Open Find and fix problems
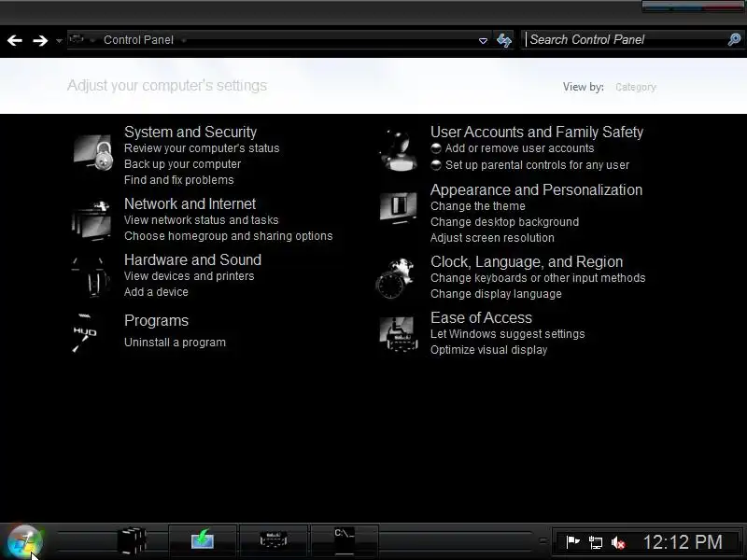 point(179,180)
